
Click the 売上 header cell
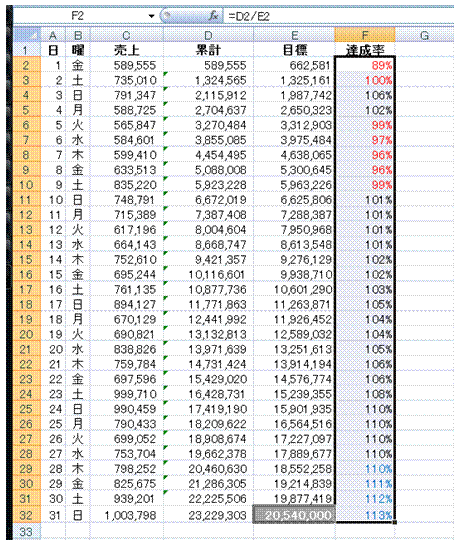126,50
